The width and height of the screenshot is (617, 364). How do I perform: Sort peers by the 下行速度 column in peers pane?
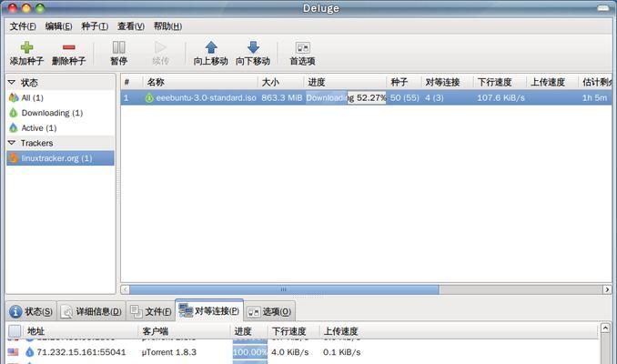tap(293, 331)
